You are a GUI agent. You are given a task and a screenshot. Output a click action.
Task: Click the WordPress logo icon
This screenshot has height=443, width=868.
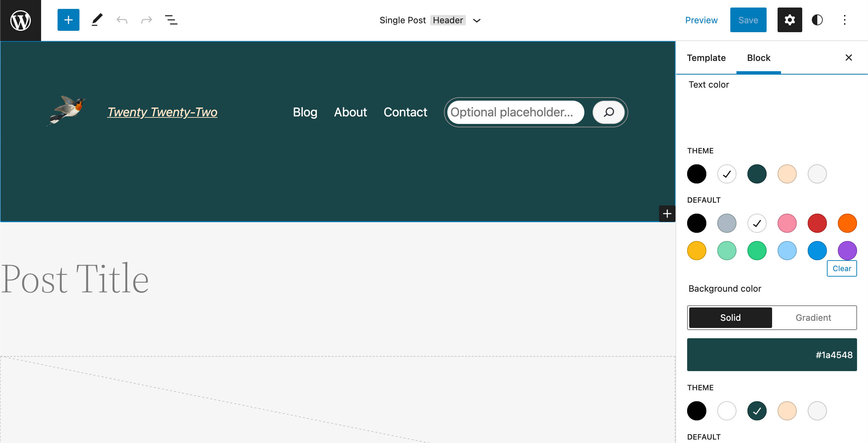point(20,20)
